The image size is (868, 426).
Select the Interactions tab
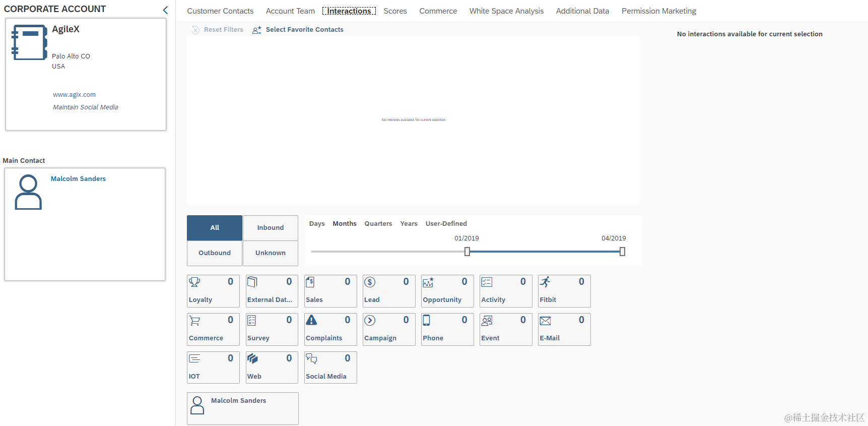(x=349, y=11)
